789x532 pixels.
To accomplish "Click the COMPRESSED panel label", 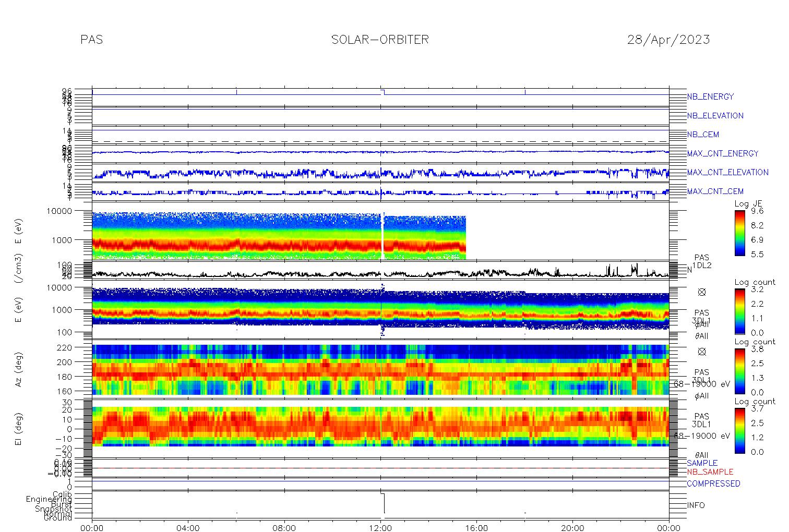I will point(713,484).
